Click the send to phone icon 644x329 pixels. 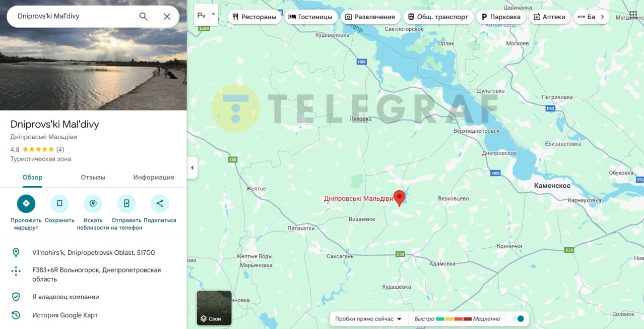point(126,204)
